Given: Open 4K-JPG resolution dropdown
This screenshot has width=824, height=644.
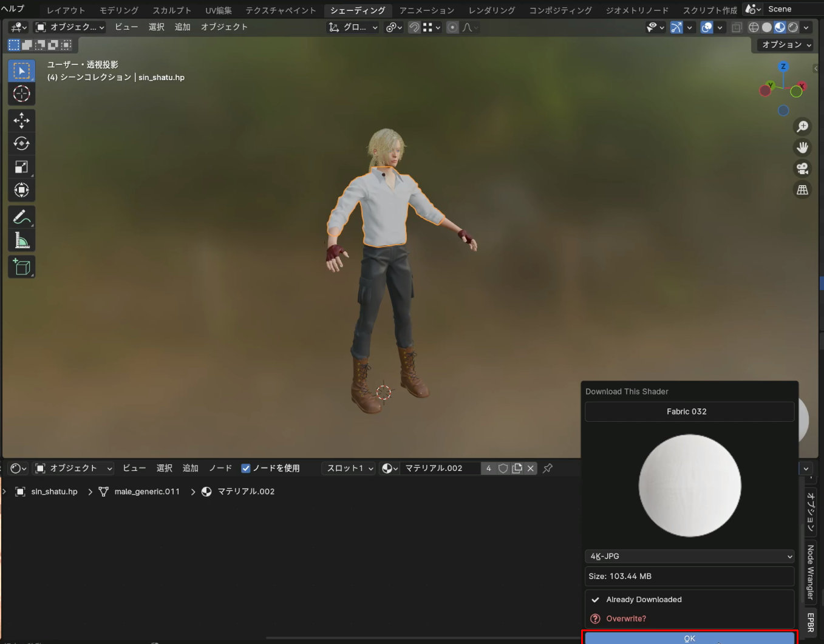Looking at the screenshot, I should coord(689,556).
